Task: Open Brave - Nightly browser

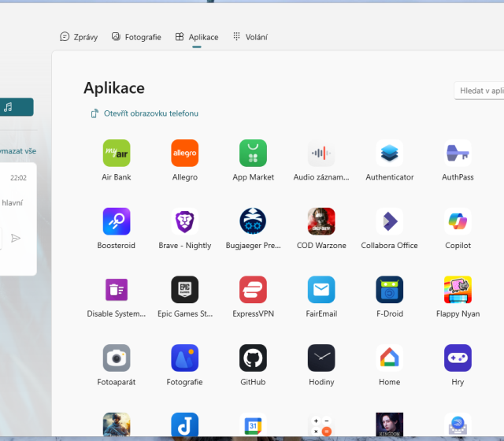Action: 185,221
